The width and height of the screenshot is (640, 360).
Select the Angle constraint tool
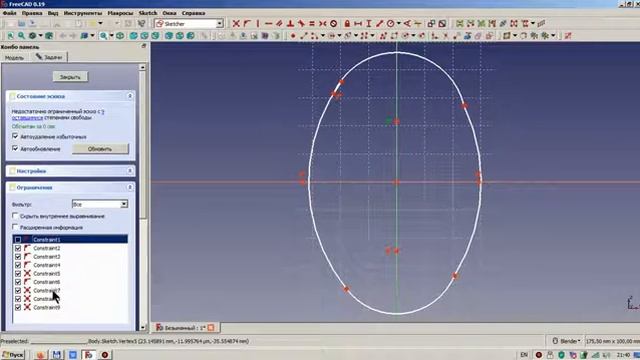(x=407, y=24)
